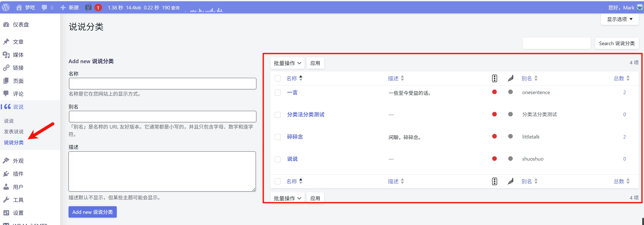Open Mark's avatar in the admin bar
Viewport: 644px width, 225px height.
click(x=640, y=7)
